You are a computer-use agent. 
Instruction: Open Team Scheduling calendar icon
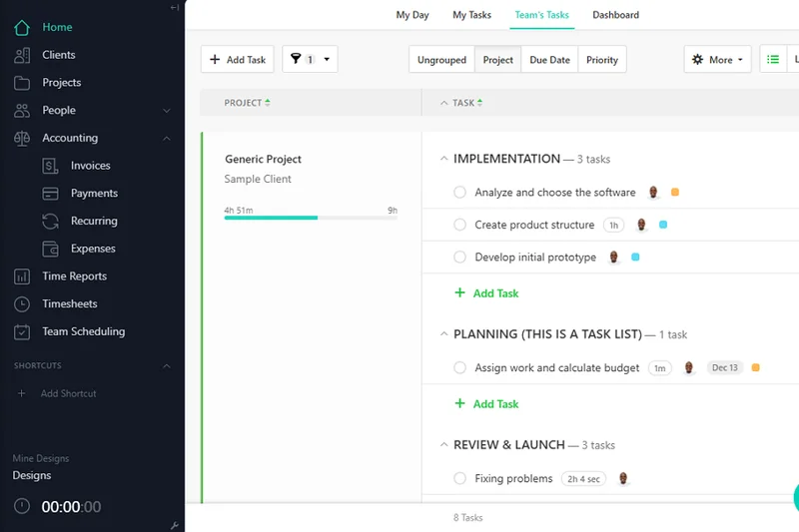coord(22,331)
